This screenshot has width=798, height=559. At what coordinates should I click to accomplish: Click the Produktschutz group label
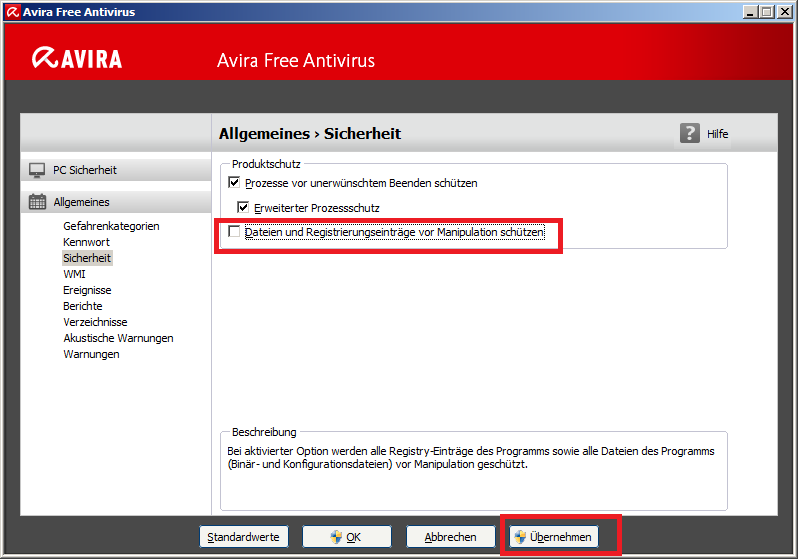[266, 164]
